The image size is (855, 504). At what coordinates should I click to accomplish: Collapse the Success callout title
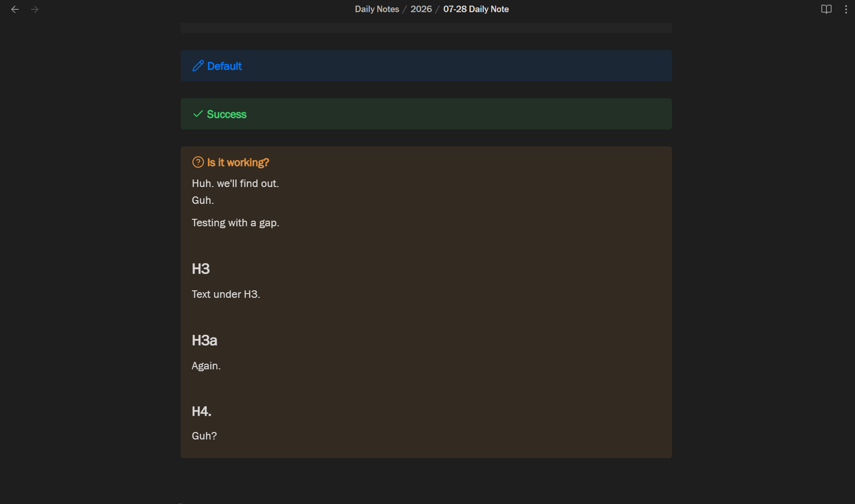(x=227, y=114)
